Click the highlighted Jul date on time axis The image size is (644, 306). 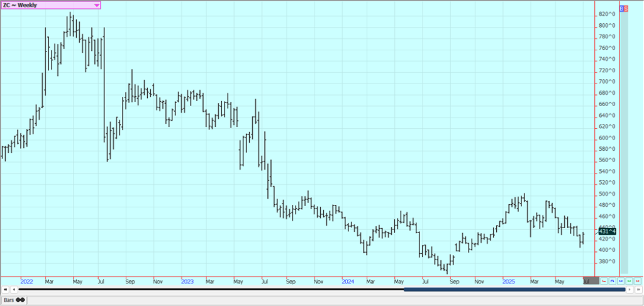(x=591, y=281)
